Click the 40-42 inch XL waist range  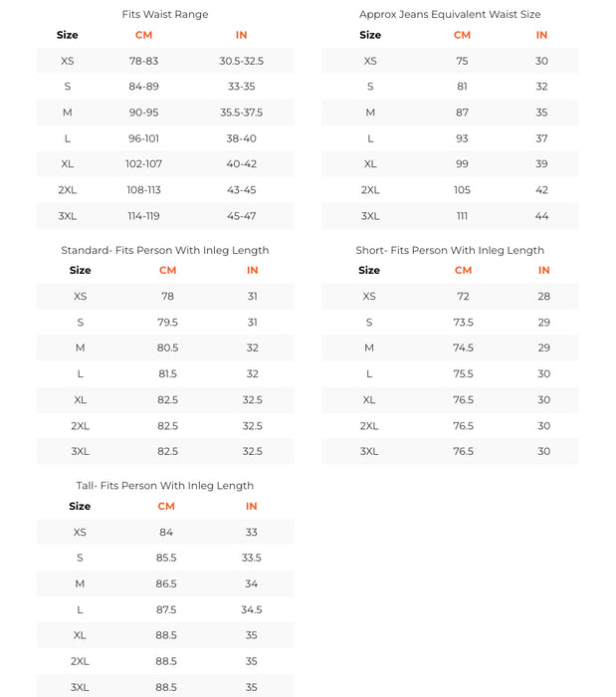[x=242, y=164]
